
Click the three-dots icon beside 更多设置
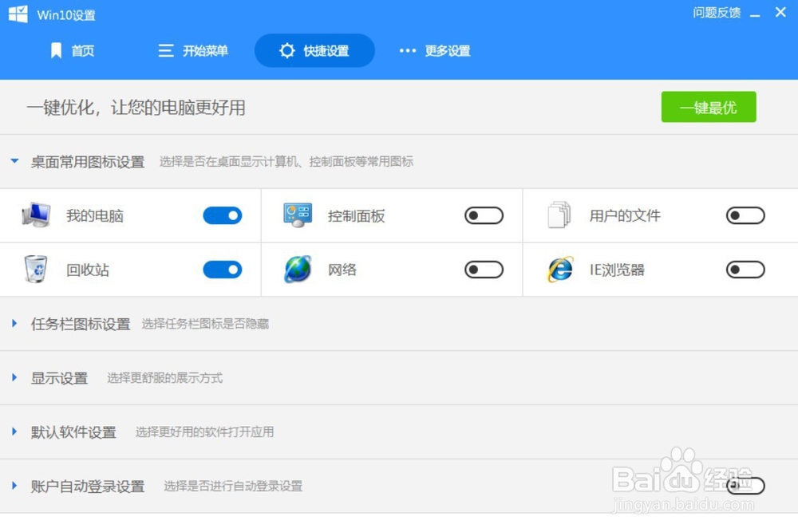[x=408, y=50]
